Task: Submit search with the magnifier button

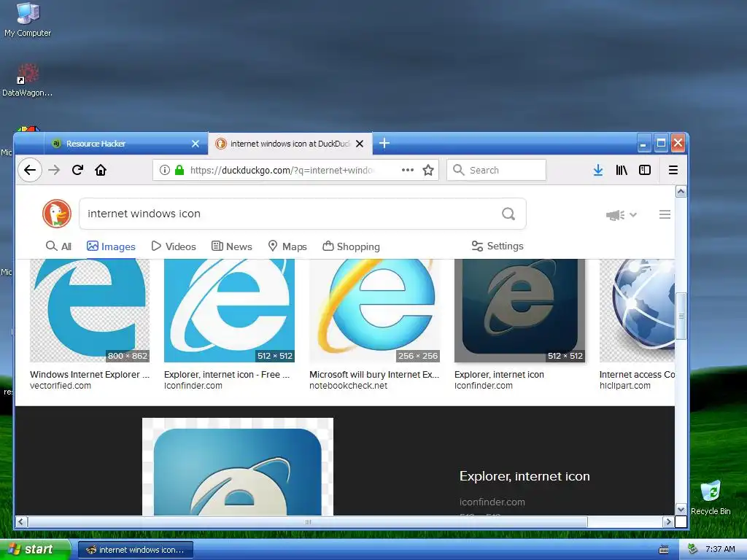Action: 508,214
